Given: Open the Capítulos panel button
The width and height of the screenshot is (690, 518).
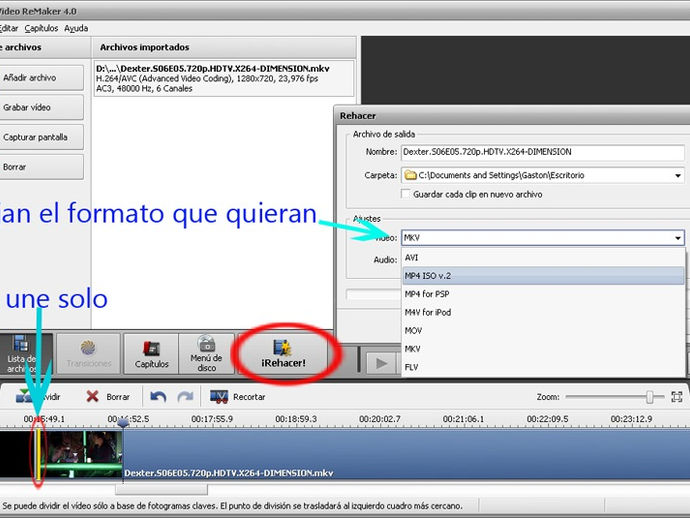Looking at the screenshot, I should point(151,354).
